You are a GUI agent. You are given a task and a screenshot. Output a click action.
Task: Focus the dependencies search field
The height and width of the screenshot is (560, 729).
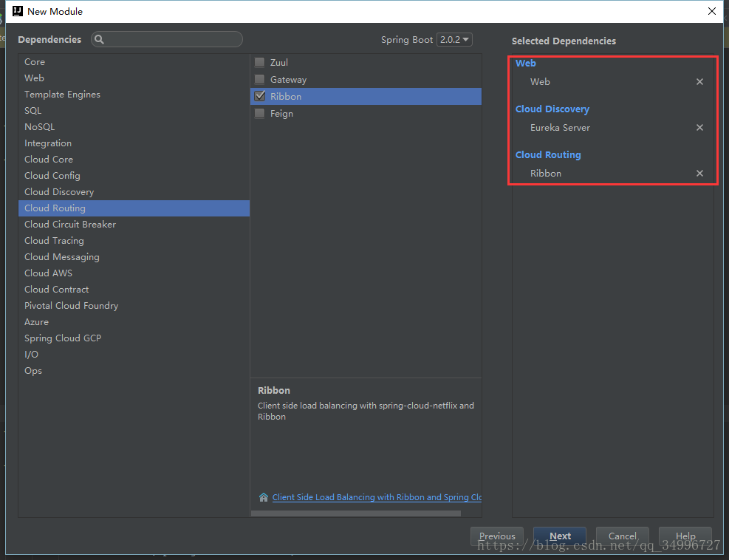tap(167, 40)
